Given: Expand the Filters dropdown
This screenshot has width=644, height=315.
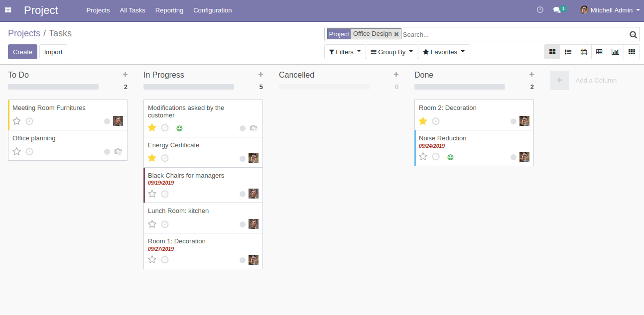Looking at the screenshot, I should coord(345,52).
